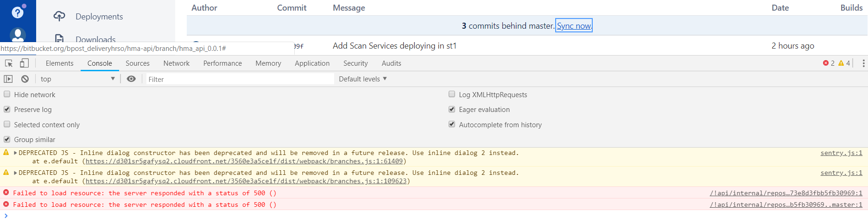The height and width of the screenshot is (223, 868).
Task: Uncheck Autocomplete from history checkbox
Action: point(452,124)
